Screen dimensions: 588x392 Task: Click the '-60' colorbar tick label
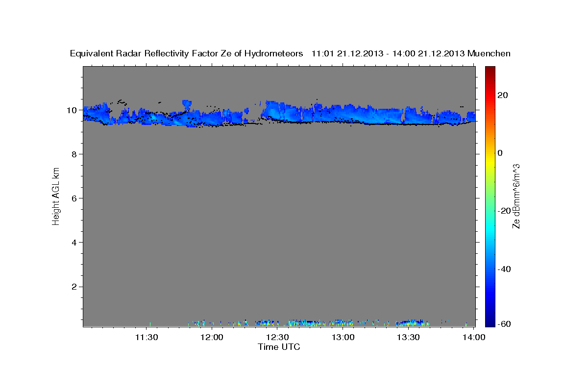point(503,323)
